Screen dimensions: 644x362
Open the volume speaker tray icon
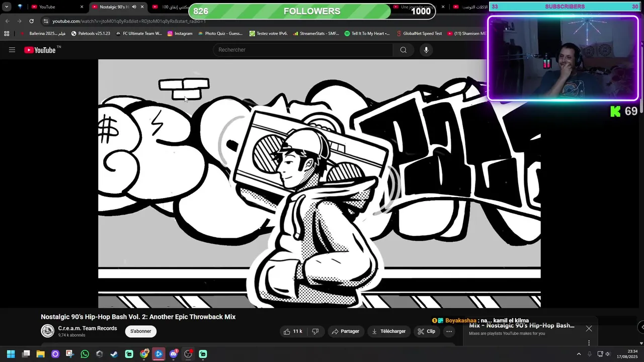[608, 354]
